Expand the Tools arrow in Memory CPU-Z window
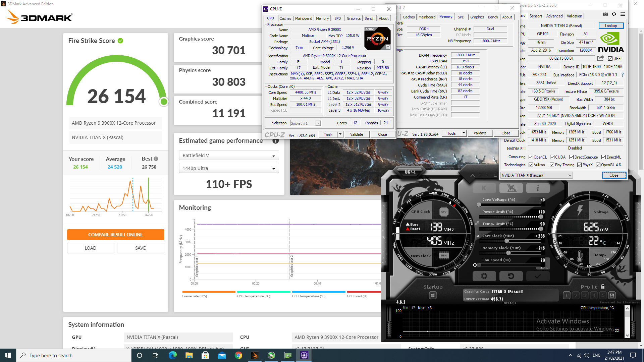 pyautogui.click(x=464, y=133)
